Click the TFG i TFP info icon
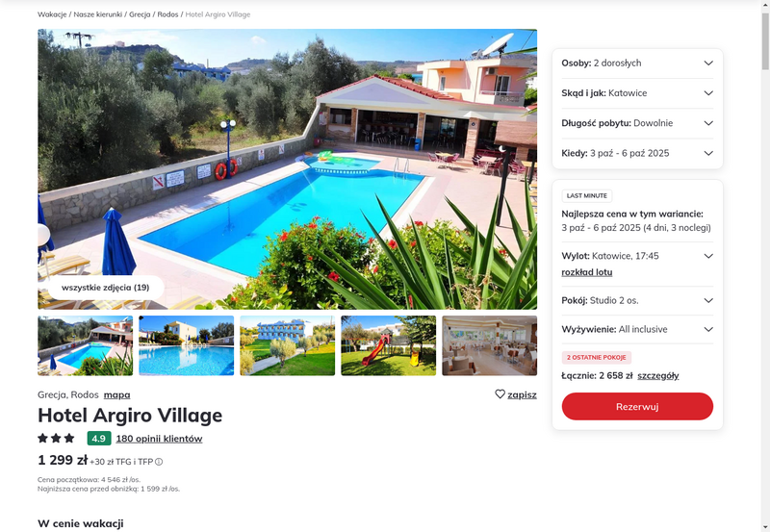The width and height of the screenshot is (770, 532). (159, 462)
